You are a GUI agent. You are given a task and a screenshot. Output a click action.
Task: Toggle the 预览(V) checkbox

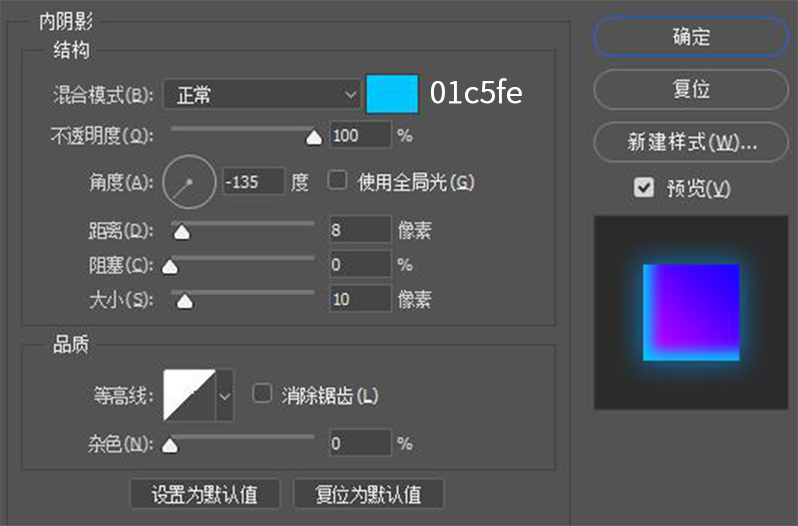click(644, 188)
